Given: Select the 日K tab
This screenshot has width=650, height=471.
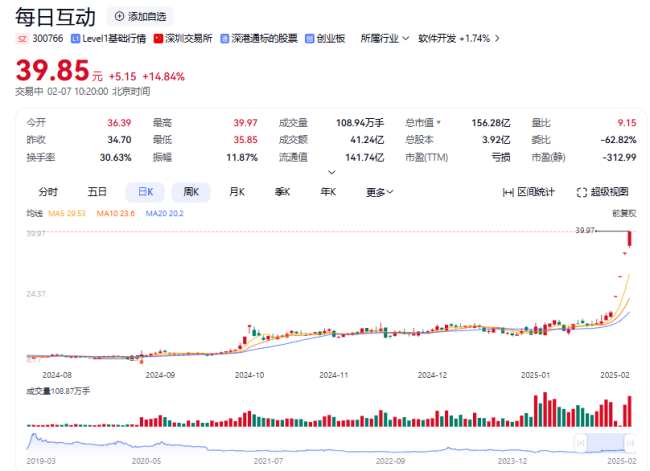Looking at the screenshot, I should point(146,192).
